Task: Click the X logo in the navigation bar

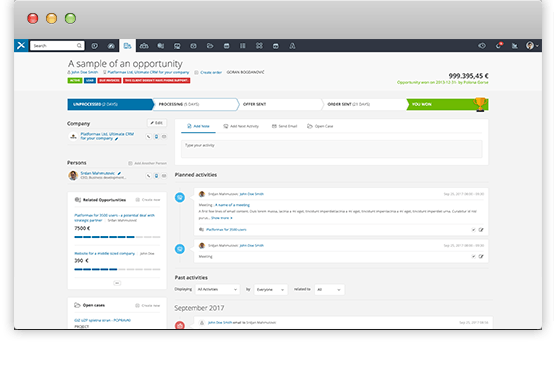Action: 21,46
